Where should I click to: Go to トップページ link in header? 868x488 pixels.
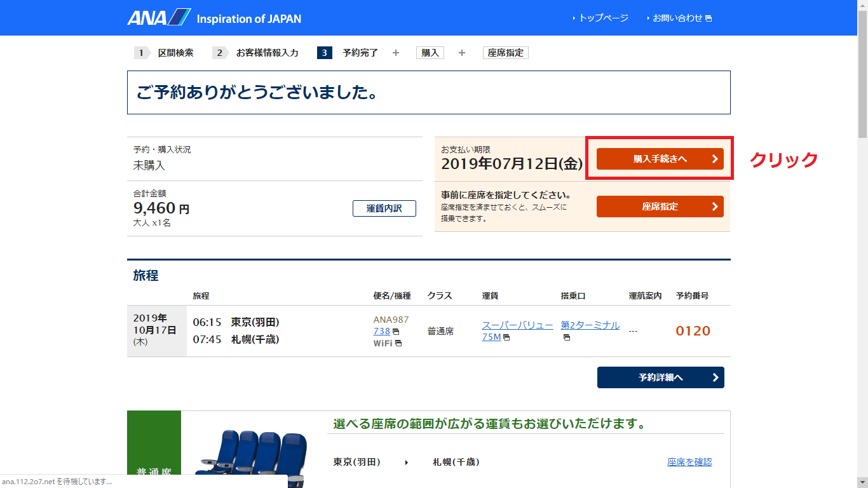pos(602,18)
